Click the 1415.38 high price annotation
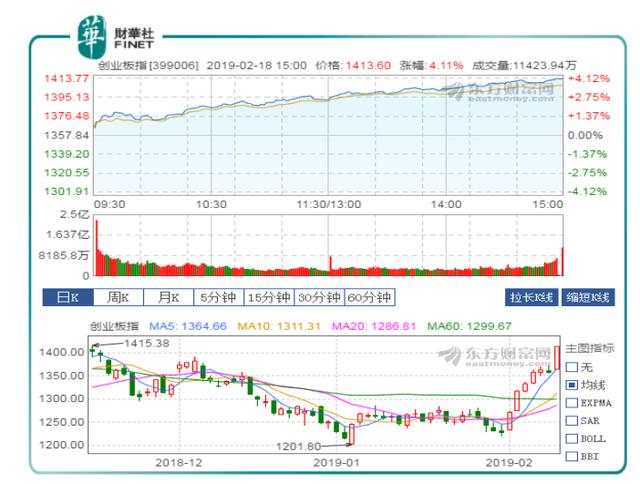Viewport: 640px width, 484px height. coord(146,343)
